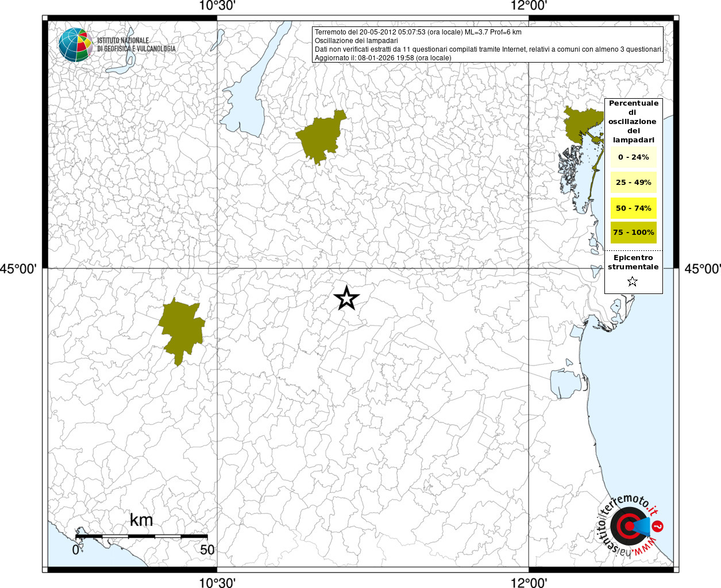Click the top 10°30' longitude label
This screenshot has height=588, width=721.
(217, 6)
